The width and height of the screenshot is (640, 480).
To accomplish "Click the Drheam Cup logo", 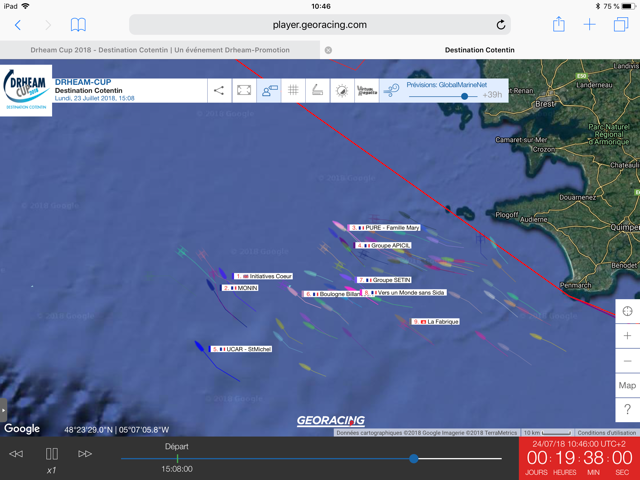I will tap(26, 90).
